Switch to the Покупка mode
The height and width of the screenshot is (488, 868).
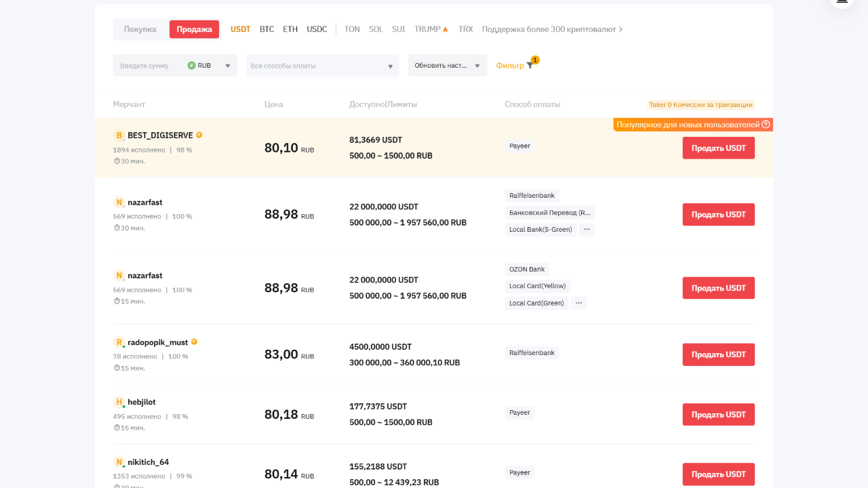[x=140, y=29]
